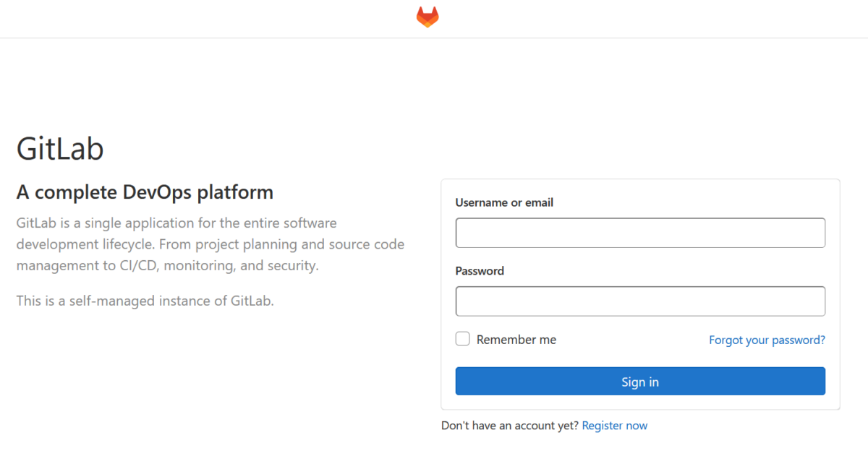The height and width of the screenshot is (456, 868).
Task: Open the homepage via the GitLab icon
Action: point(426,17)
